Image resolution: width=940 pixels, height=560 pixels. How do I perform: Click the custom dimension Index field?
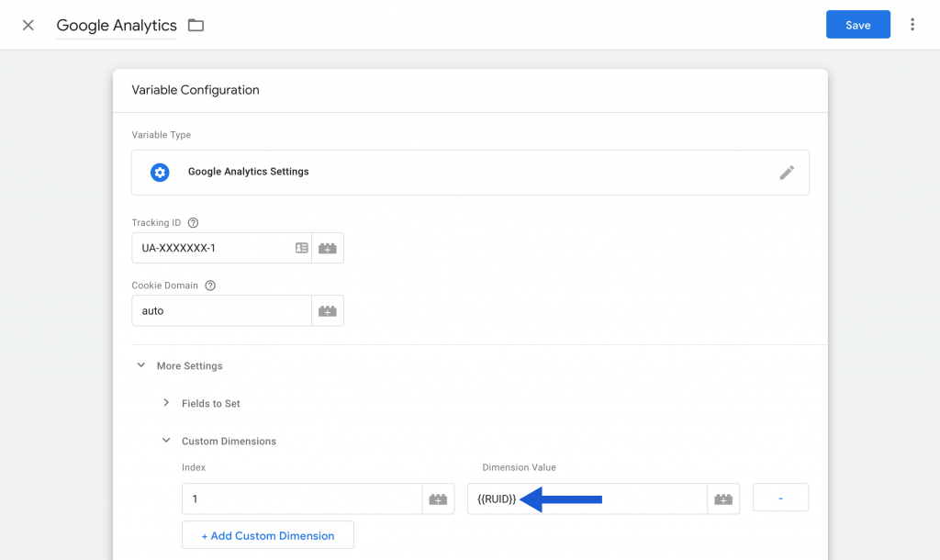pos(301,498)
